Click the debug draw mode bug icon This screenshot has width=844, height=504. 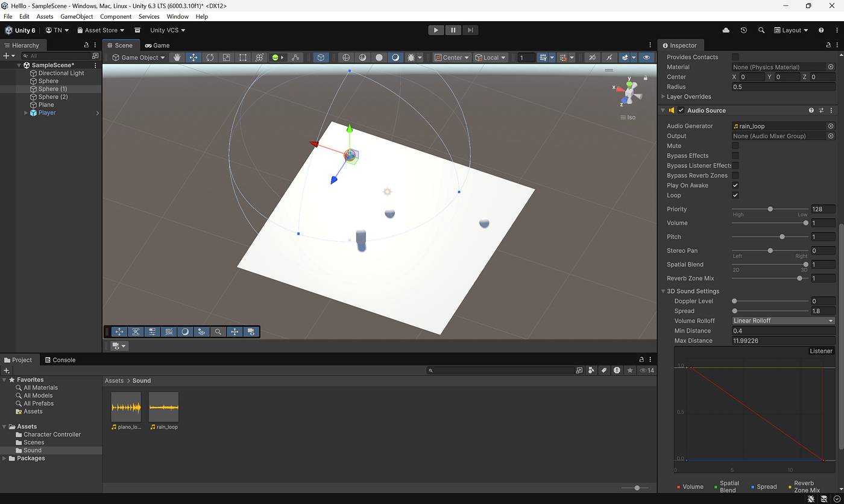(x=411, y=57)
